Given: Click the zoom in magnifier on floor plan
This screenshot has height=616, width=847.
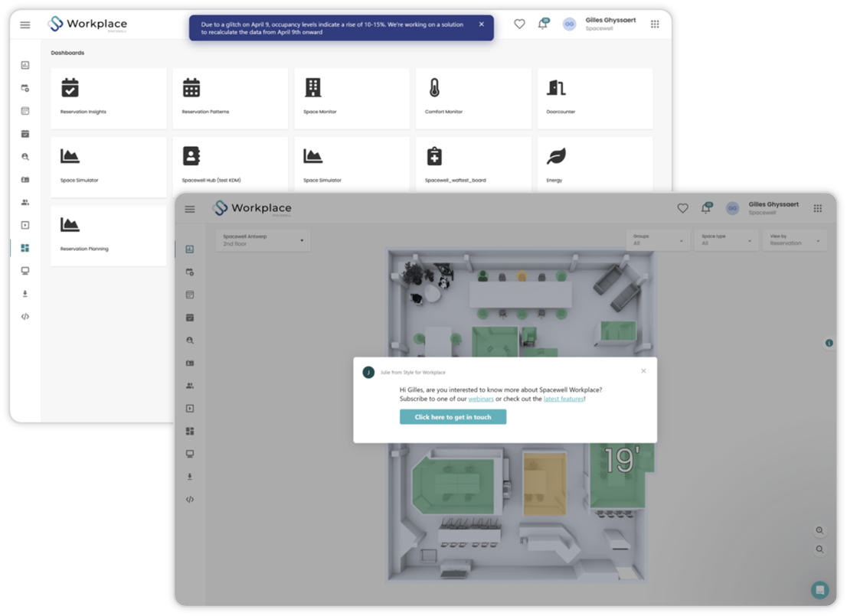Looking at the screenshot, I should coord(819,530).
